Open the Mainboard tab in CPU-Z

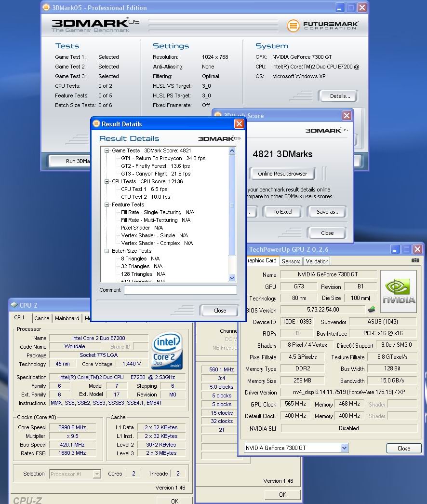[67, 318]
